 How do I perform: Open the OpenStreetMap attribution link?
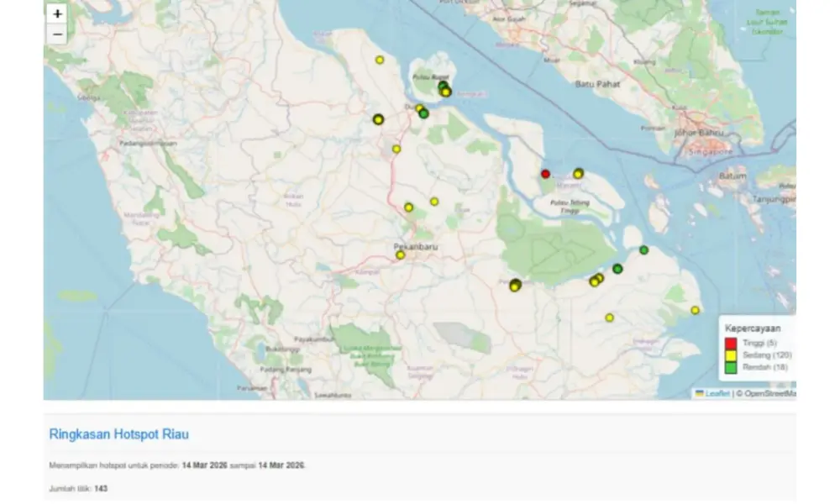point(767,393)
